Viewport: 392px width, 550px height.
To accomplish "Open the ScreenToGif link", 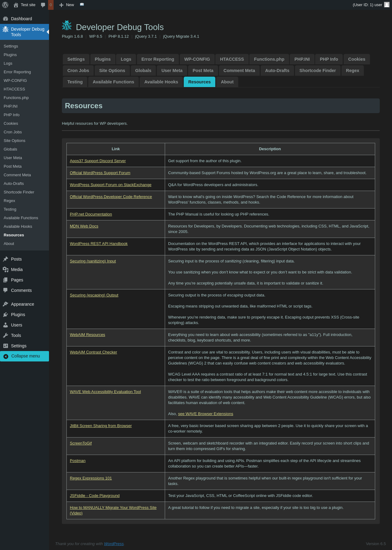I will pyautogui.click(x=81, y=443).
